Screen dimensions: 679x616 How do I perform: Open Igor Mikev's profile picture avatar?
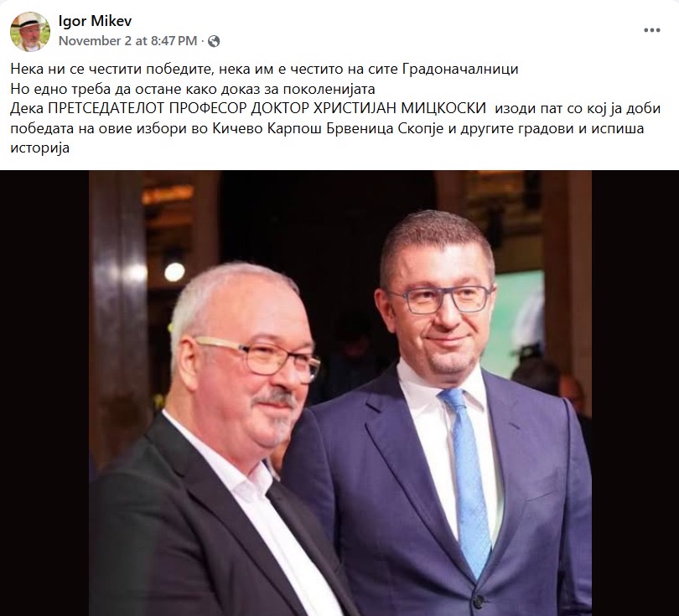point(30,32)
